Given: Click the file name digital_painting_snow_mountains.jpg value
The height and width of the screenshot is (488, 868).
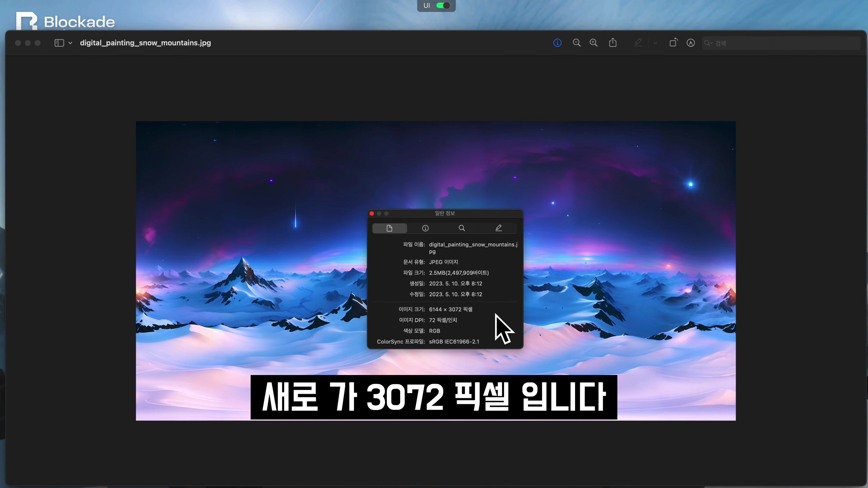Looking at the screenshot, I should coord(473,248).
